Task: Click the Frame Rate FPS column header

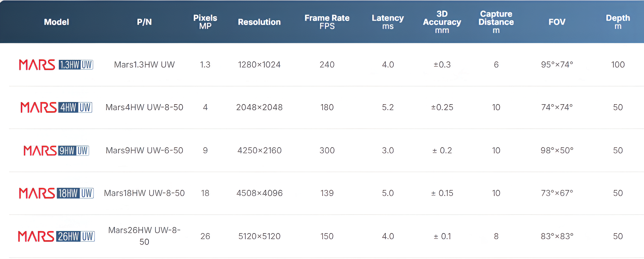Action: [x=327, y=22]
